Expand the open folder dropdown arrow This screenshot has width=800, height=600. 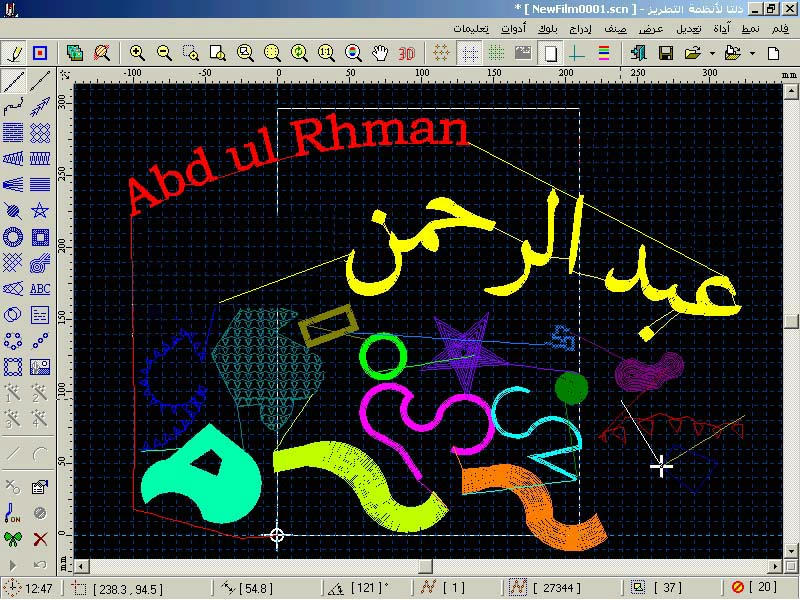point(711,53)
